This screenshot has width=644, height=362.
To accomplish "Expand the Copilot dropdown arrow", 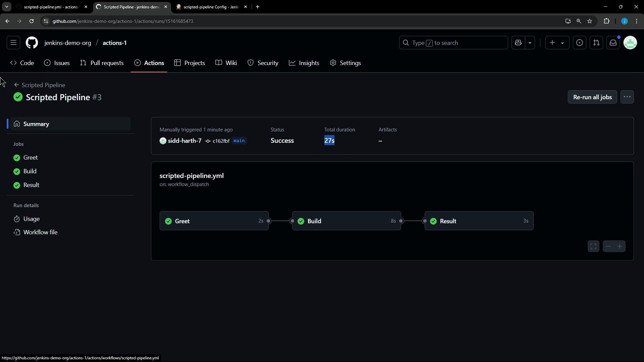I will [x=530, y=43].
